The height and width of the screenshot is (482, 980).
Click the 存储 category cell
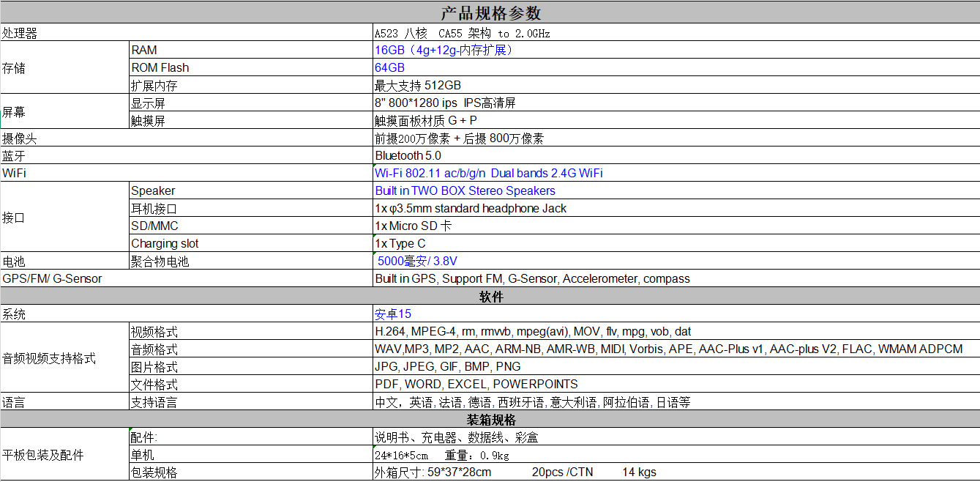coord(64,68)
